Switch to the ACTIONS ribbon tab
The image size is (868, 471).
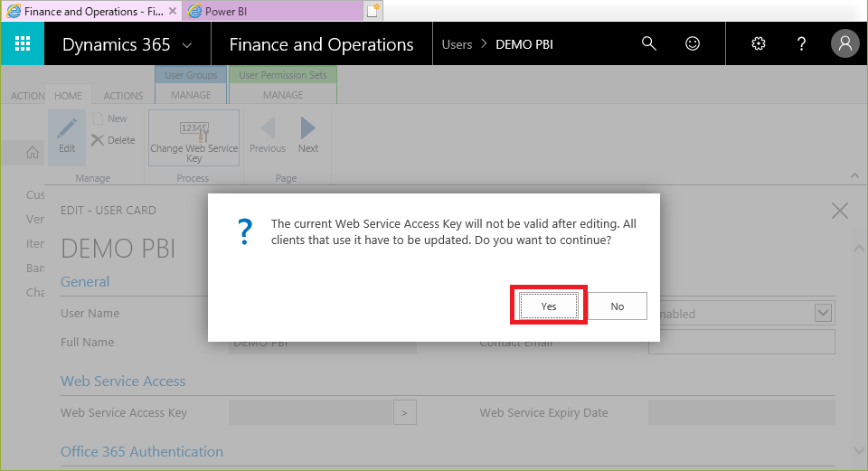pyautogui.click(x=123, y=96)
